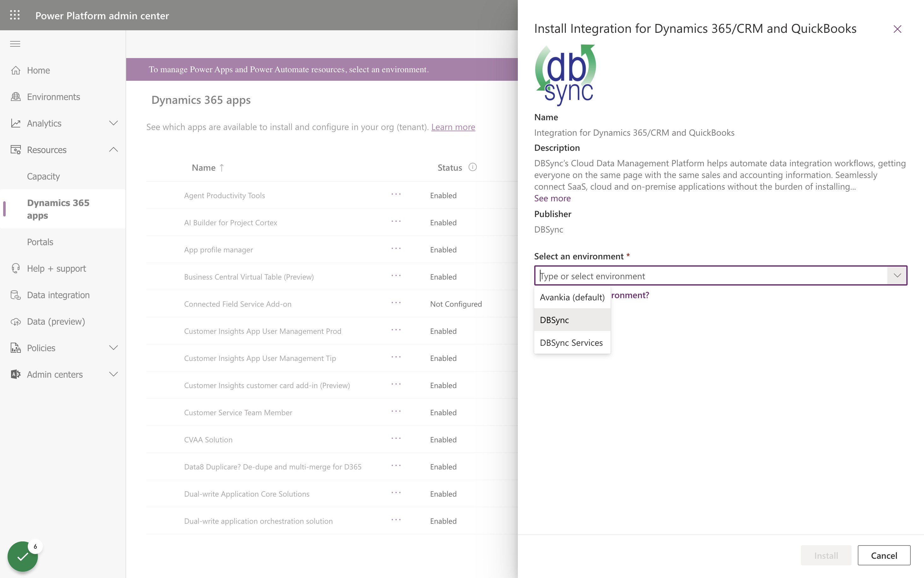Click the Learn more link
This screenshot has height=578, width=924.
453,127
